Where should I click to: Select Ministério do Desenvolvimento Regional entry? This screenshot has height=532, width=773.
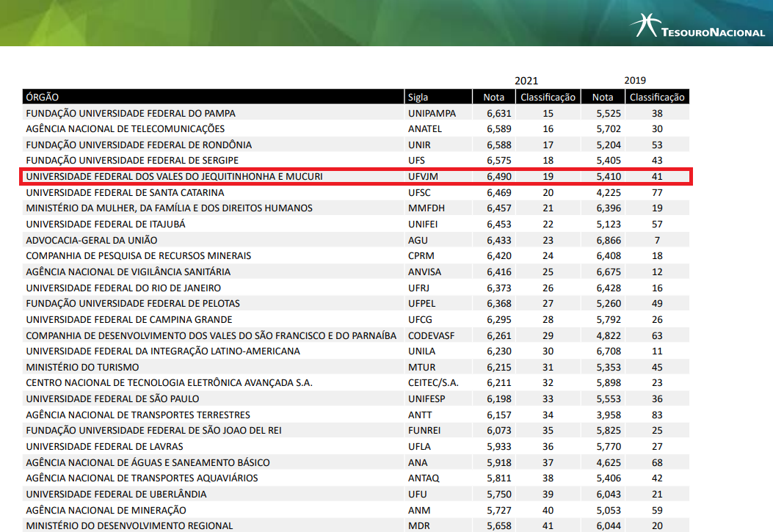pos(129,525)
